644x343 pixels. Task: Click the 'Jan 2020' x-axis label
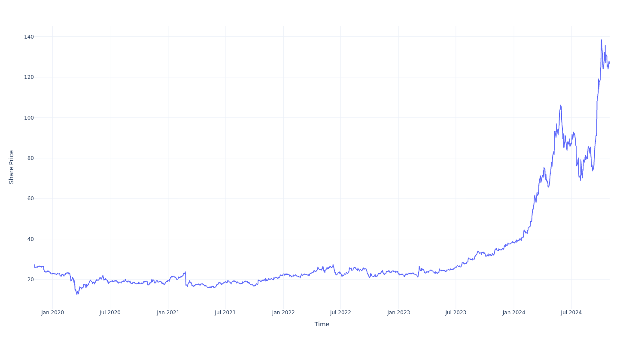tap(52, 313)
